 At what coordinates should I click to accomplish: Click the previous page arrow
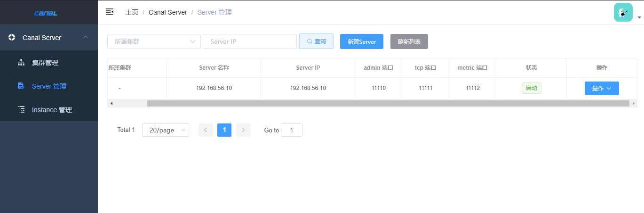pyautogui.click(x=206, y=130)
